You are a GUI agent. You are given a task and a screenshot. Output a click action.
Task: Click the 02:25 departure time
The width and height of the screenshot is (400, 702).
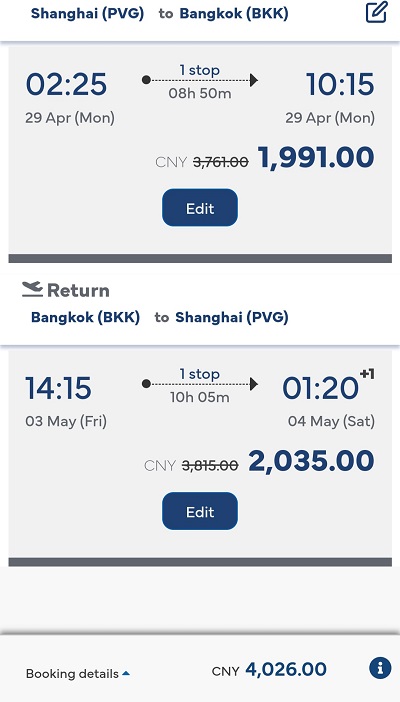pyautogui.click(x=66, y=84)
